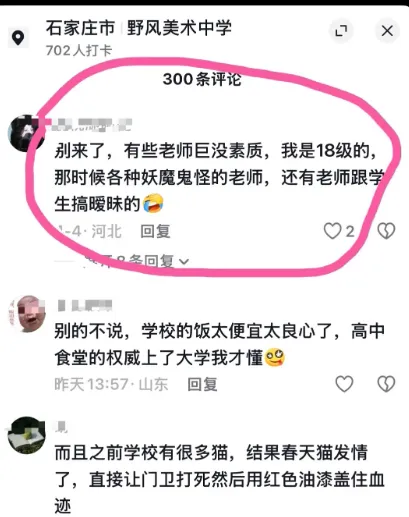Reply to the 河北 comment
The image size is (409, 517).
pos(155,231)
